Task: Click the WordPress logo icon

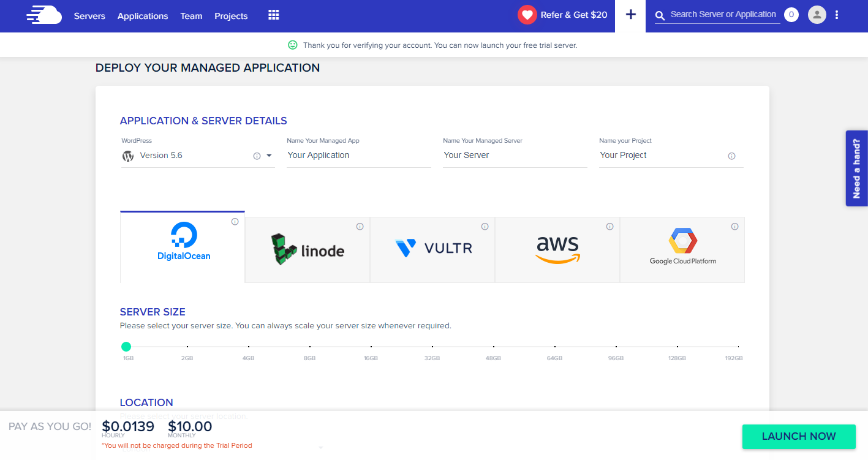Action: click(128, 156)
